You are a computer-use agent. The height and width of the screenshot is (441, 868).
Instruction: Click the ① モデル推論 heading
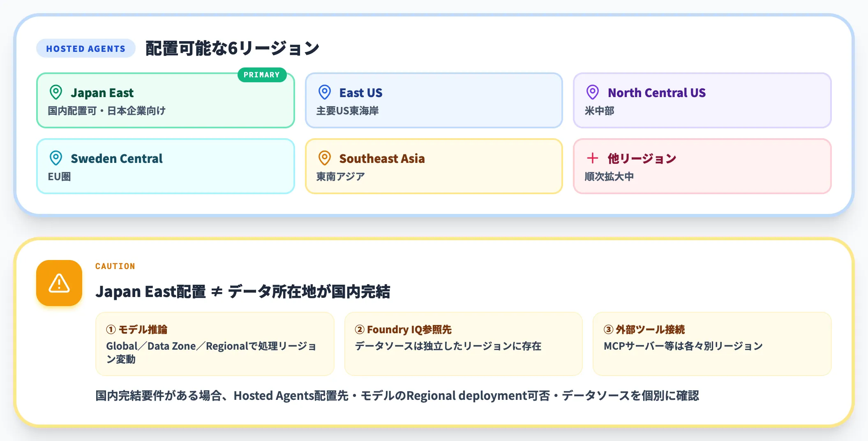[x=136, y=330]
